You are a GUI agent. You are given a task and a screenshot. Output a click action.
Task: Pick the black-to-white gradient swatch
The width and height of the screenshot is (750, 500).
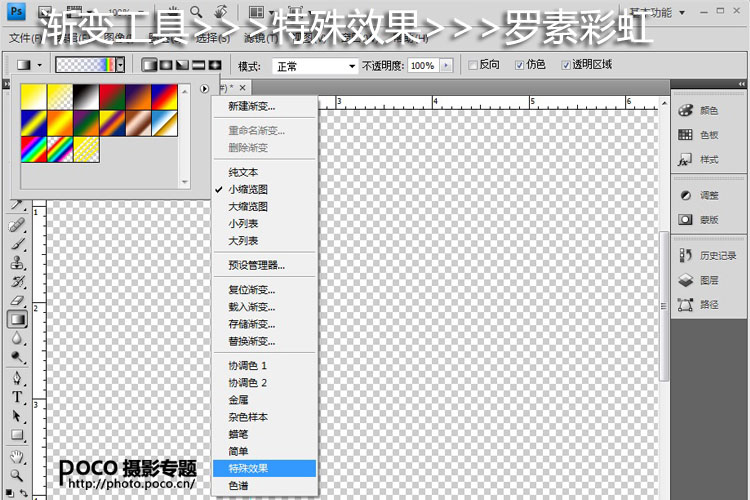click(x=86, y=97)
